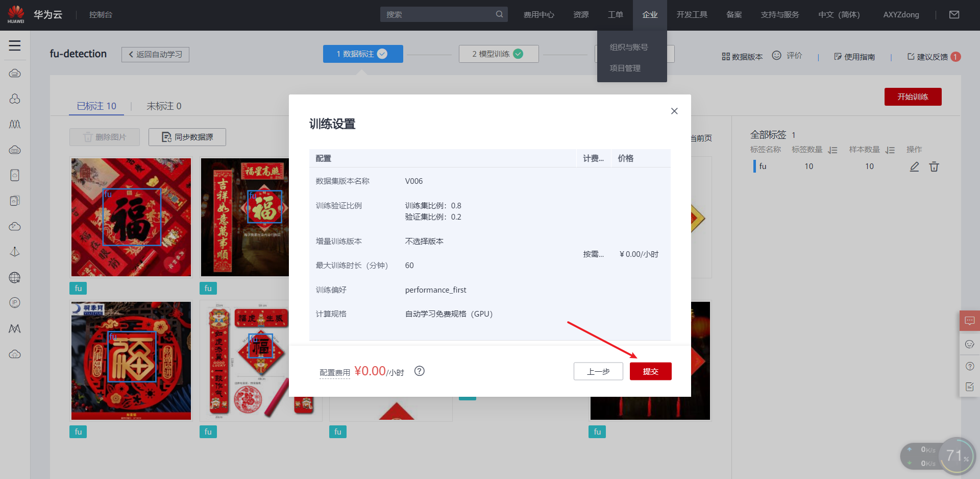Switch to the 已标注 10 tab
This screenshot has height=479, width=980.
point(96,106)
